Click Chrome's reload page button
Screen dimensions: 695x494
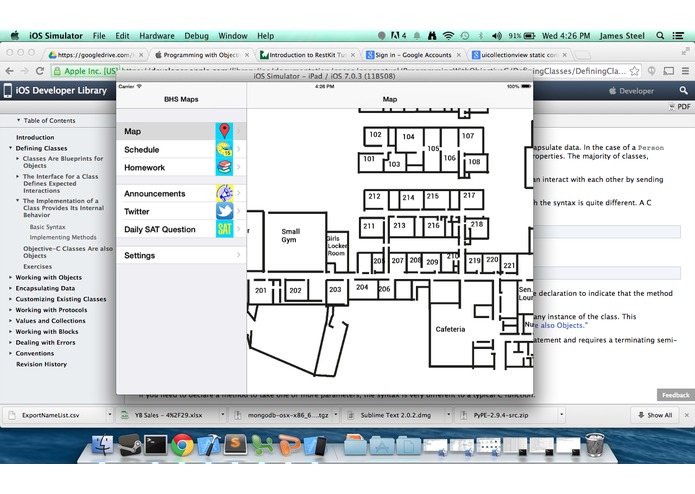coord(40,71)
